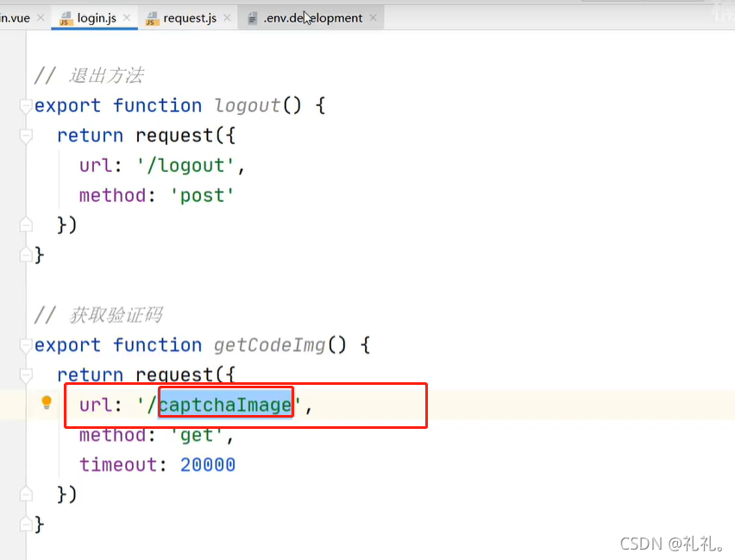
Task: Click the JS file icon on request.js tab
Action: coord(152,19)
